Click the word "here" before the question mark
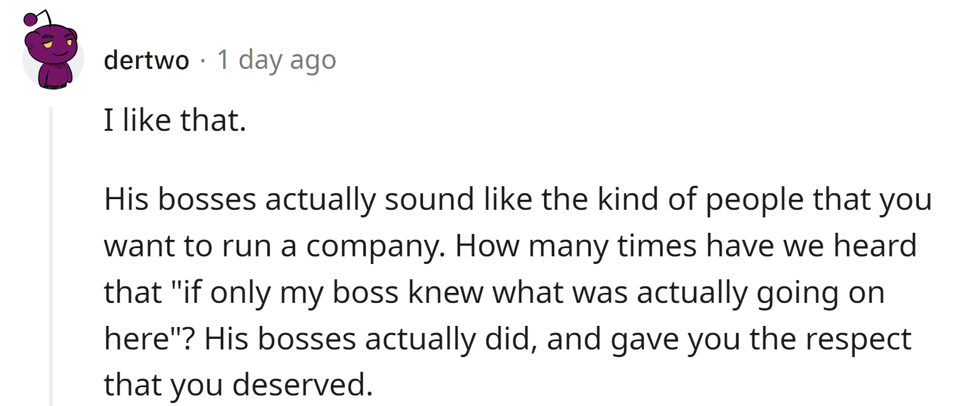980x406 pixels. pos(136,339)
